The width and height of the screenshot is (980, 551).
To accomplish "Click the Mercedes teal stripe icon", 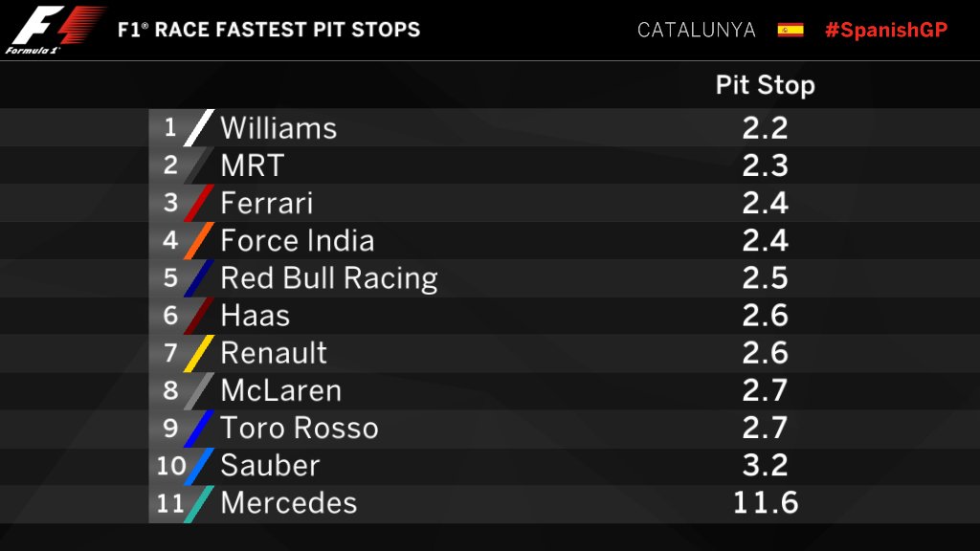I will pos(199,503).
